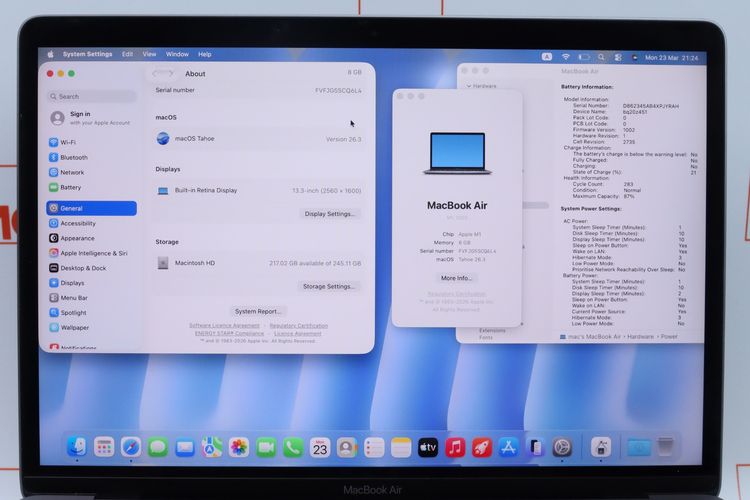Open Messages from the Dock
750x500 pixels.
(x=158, y=447)
